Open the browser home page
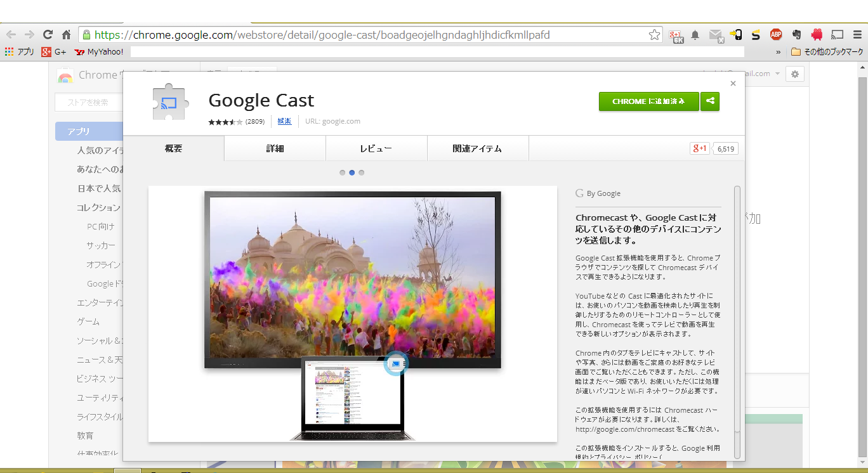The image size is (868, 473). (66, 35)
